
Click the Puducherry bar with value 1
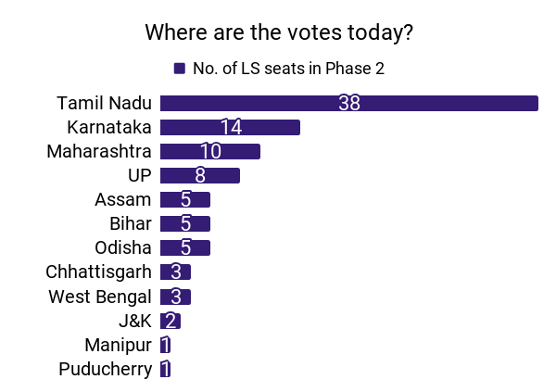pyautogui.click(x=165, y=369)
